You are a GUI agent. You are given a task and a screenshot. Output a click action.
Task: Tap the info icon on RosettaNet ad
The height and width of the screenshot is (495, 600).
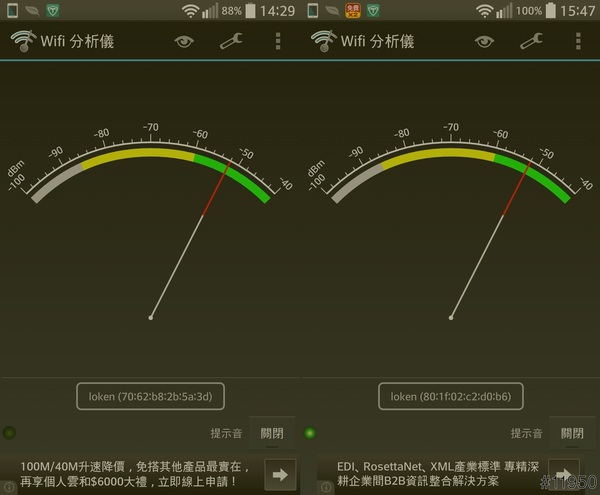(326, 487)
